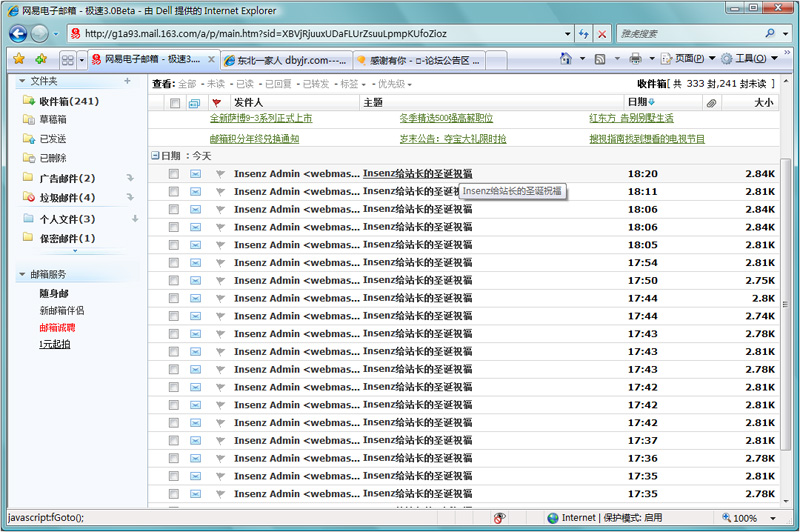Open the address bar history dropdown

567,34
